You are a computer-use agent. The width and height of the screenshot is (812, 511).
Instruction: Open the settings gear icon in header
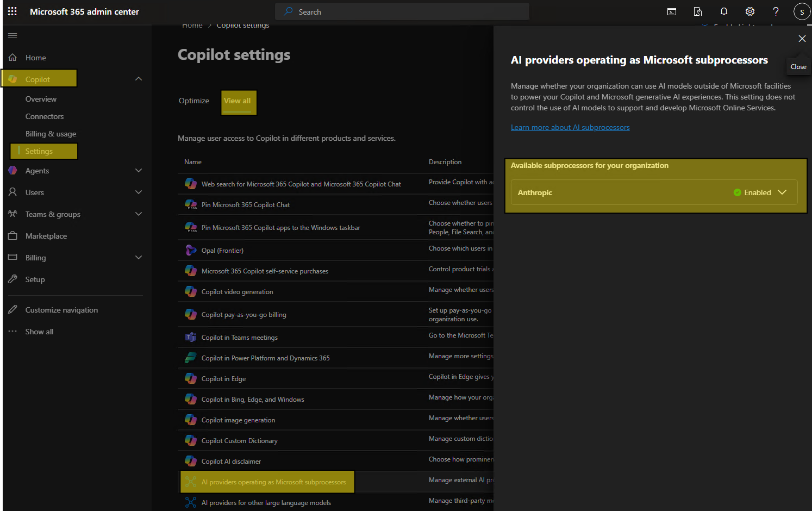point(749,11)
